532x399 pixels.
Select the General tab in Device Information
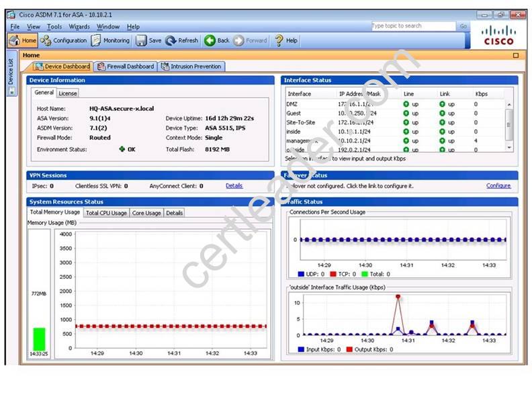(x=44, y=93)
